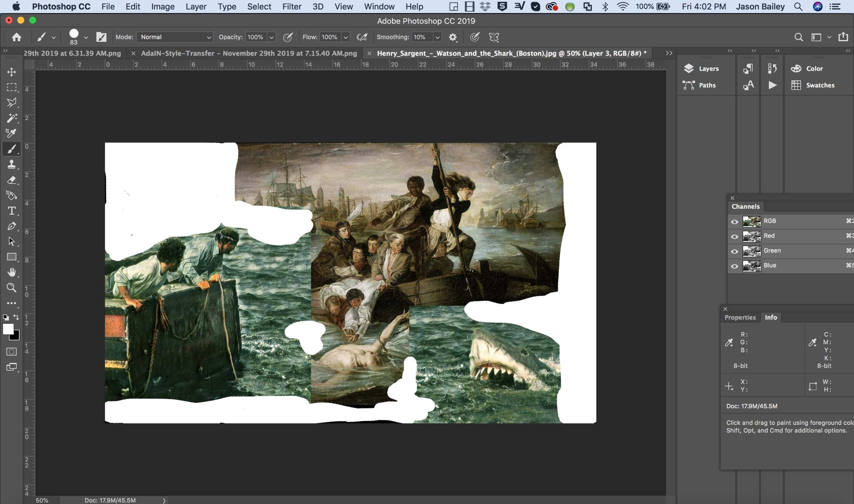Change screen mode button
Image resolution: width=854 pixels, height=504 pixels.
pos(12,367)
